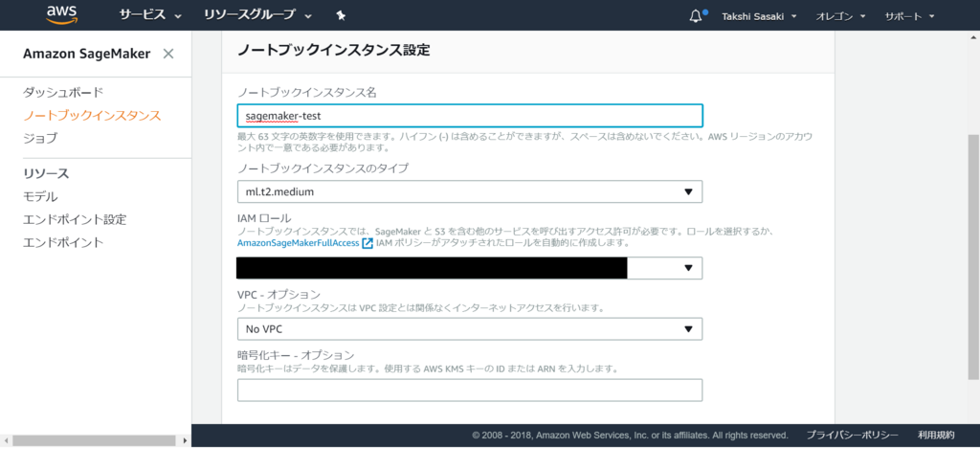Viewport: 980px width, 470px height.
Task: Expand the IAM role dropdown
Action: click(470, 267)
